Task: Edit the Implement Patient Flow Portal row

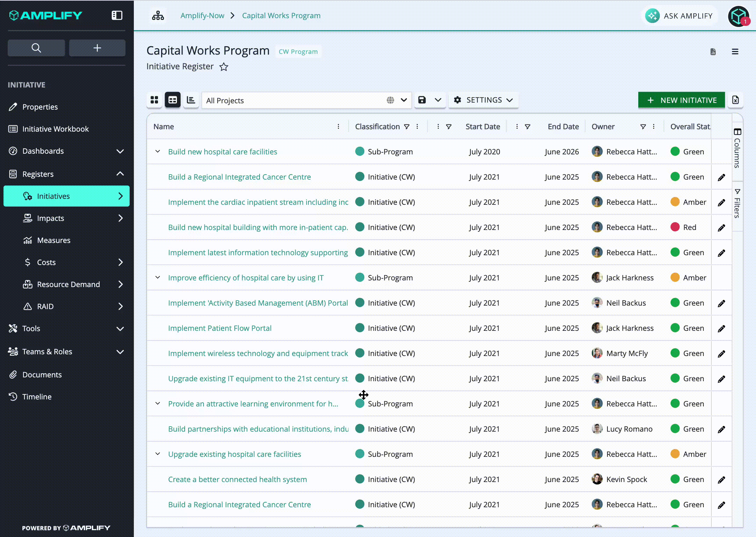Action: [721, 328]
